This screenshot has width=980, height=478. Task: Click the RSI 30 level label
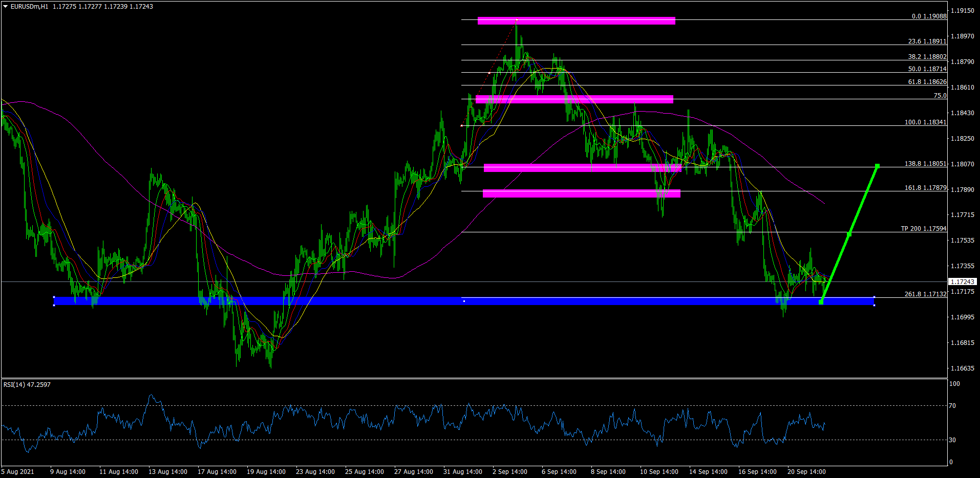(952, 440)
